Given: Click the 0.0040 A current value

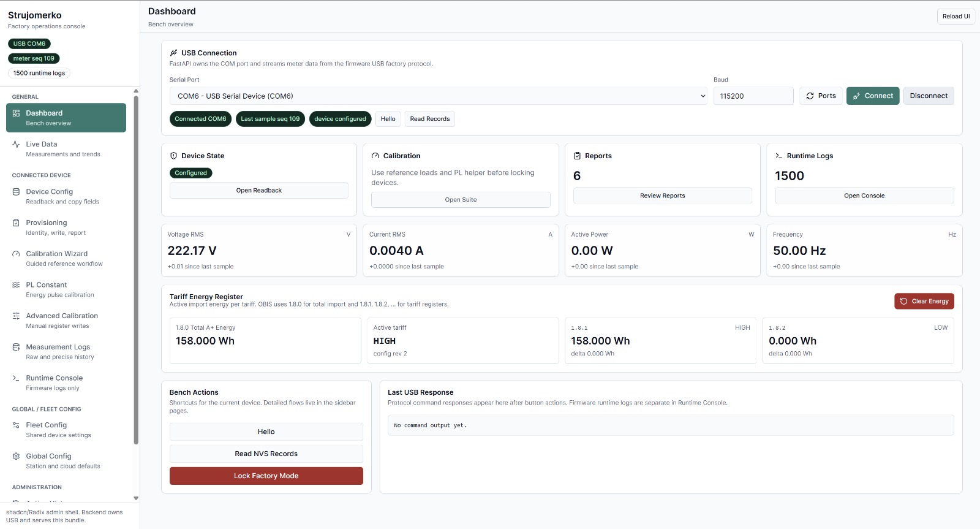Looking at the screenshot, I should [396, 251].
